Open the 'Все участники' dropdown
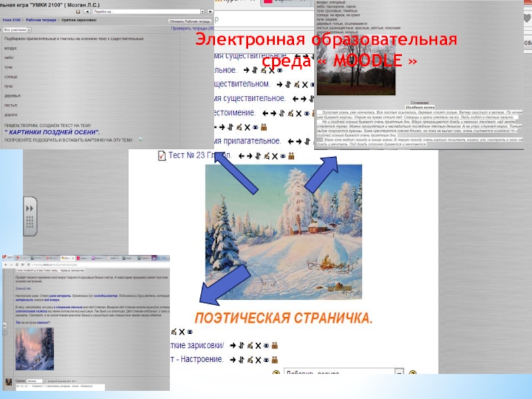The image size is (532, 399). 17,30
